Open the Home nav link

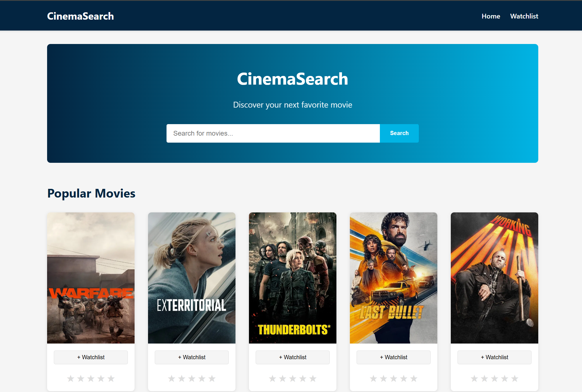491,16
